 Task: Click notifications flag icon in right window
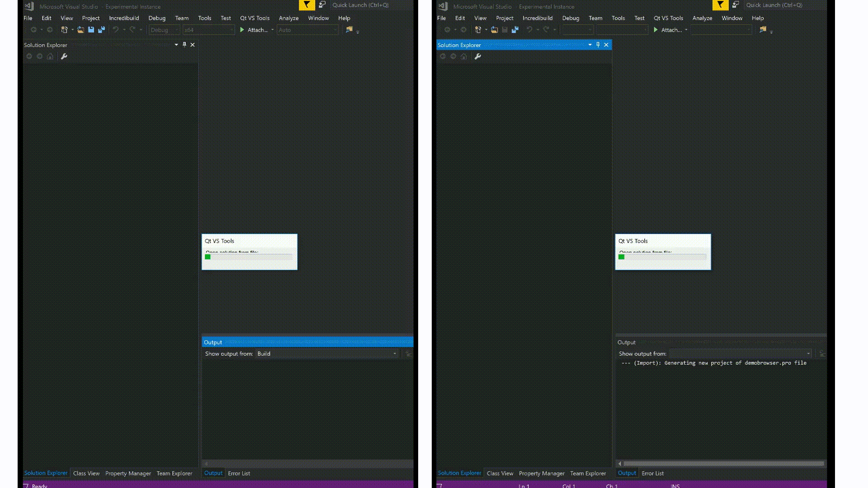point(720,5)
